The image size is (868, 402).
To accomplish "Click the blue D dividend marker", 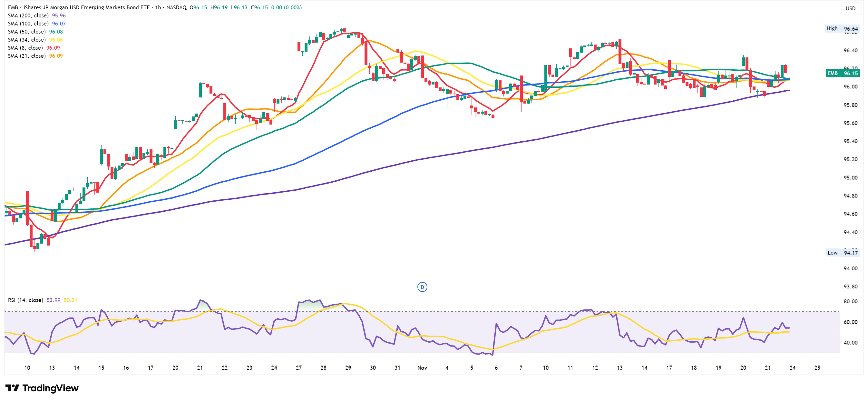I will (x=422, y=287).
